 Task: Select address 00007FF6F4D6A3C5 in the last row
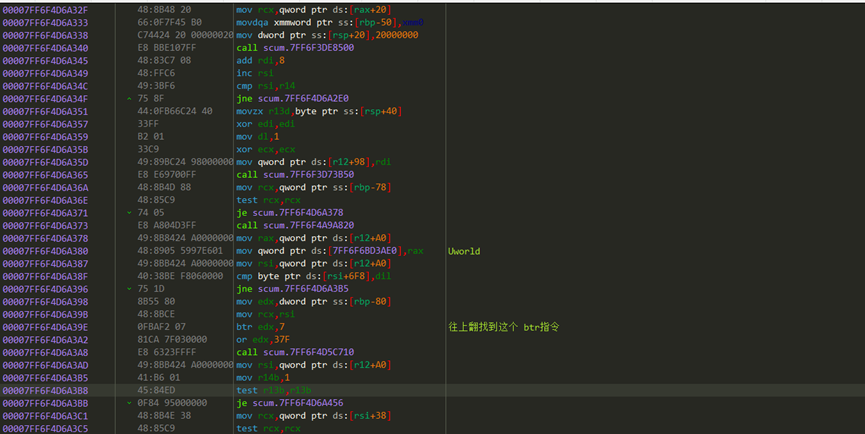45,428
